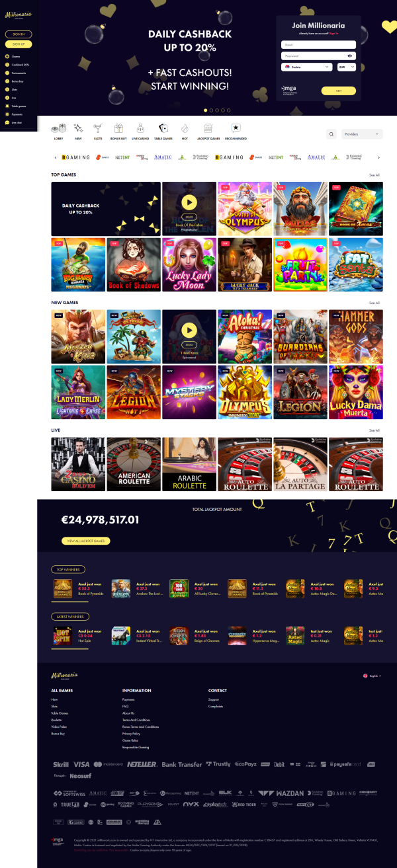
Task: Open the Bonus Buy gift icon
Action: tap(118, 131)
